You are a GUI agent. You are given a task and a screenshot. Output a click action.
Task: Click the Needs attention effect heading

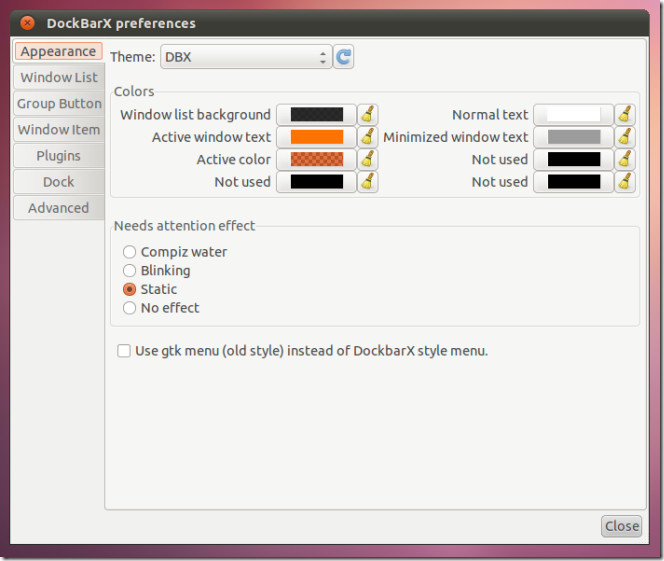[x=184, y=226]
